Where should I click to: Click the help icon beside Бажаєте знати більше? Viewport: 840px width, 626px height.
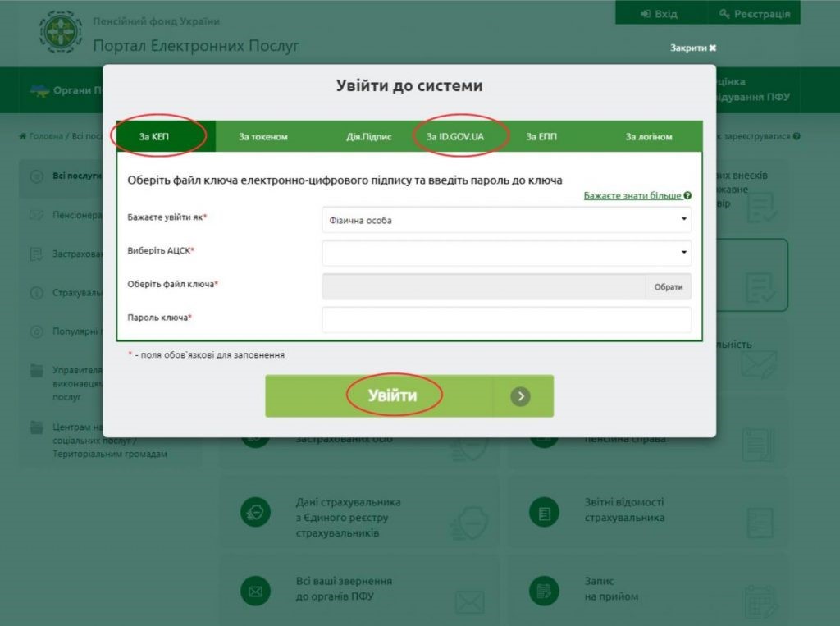687,196
